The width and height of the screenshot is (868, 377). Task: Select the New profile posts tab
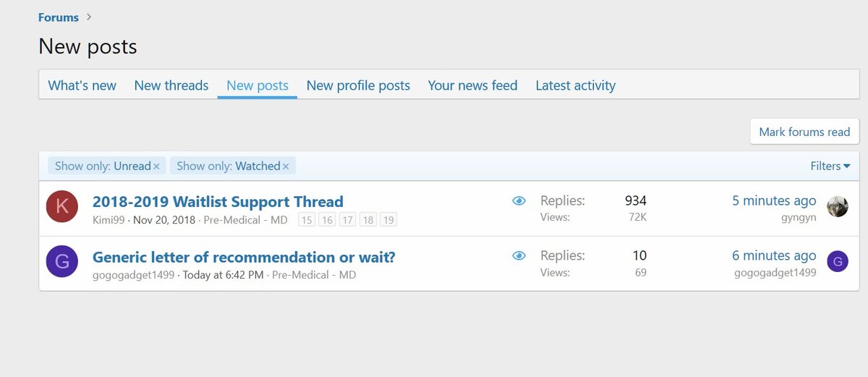[x=358, y=85]
